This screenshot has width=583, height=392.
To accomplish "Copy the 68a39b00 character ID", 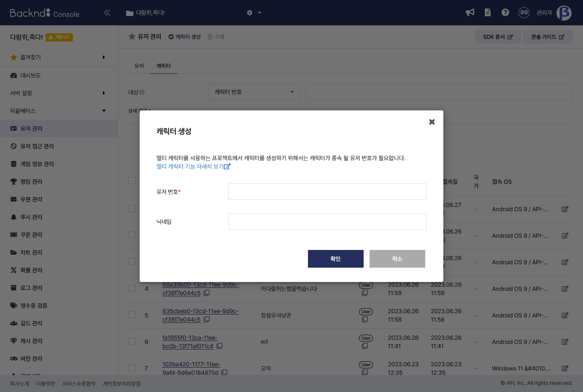I will (x=207, y=293).
